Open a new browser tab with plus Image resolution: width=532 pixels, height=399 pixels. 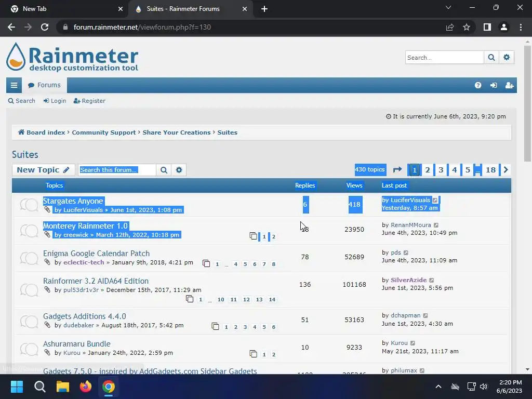(264, 9)
